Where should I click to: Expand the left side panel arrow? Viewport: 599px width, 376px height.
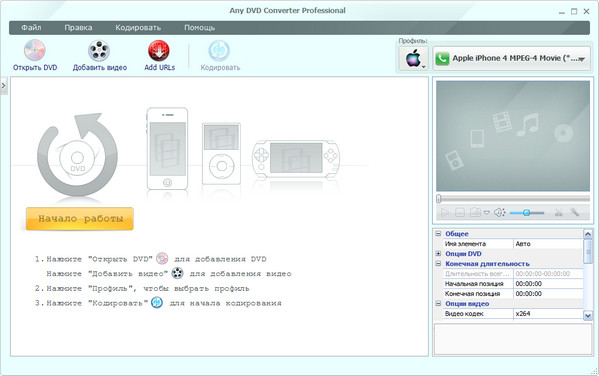(x=3, y=86)
